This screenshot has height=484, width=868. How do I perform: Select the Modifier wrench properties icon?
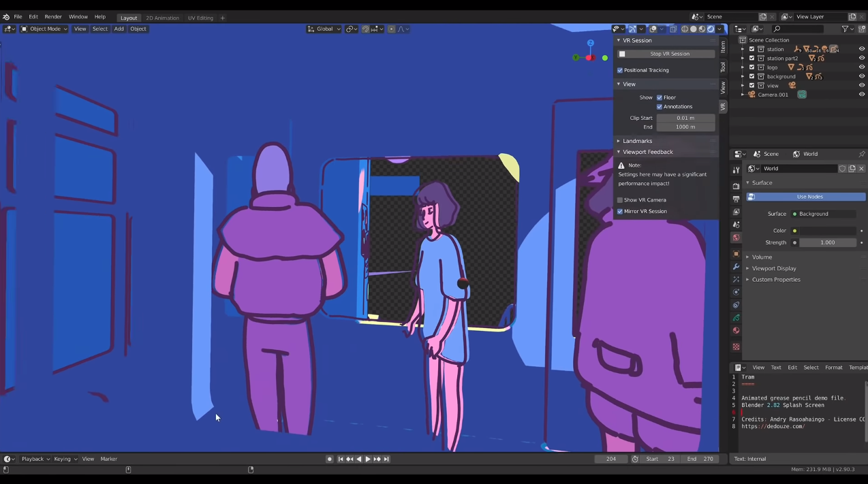click(736, 266)
